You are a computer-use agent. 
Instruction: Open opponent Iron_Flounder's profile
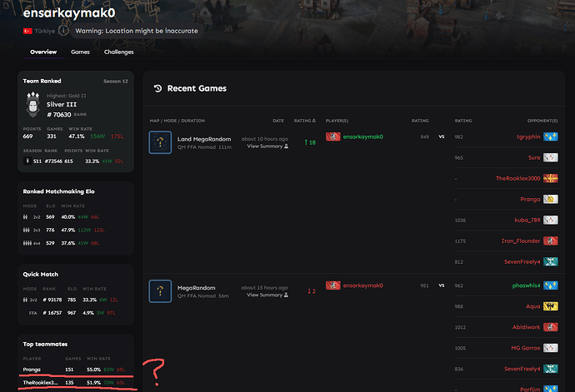522,241
